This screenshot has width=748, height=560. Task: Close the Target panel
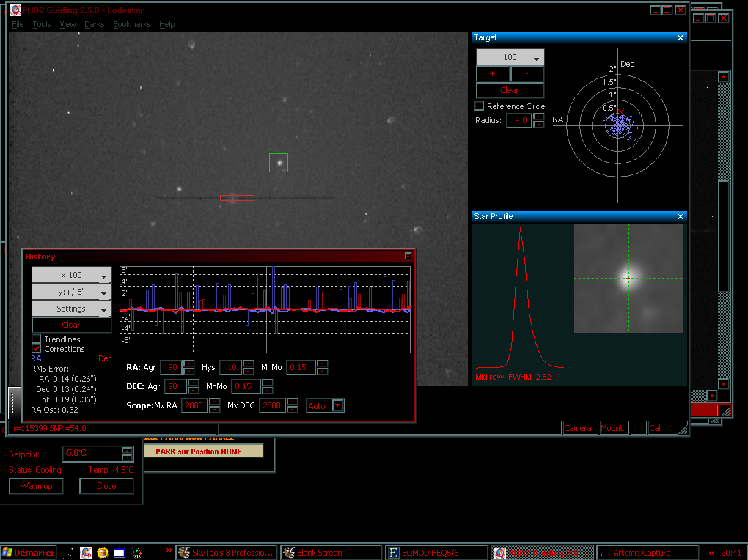[680, 37]
